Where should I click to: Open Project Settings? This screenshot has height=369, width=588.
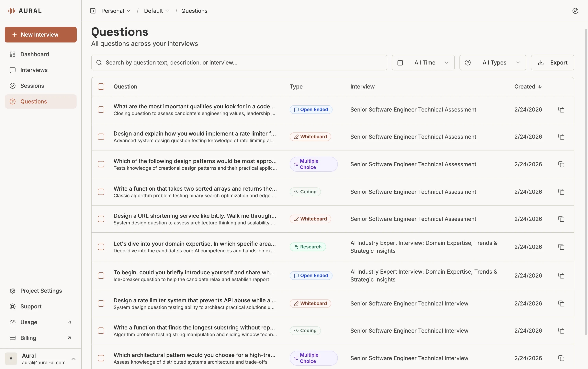[x=41, y=291]
